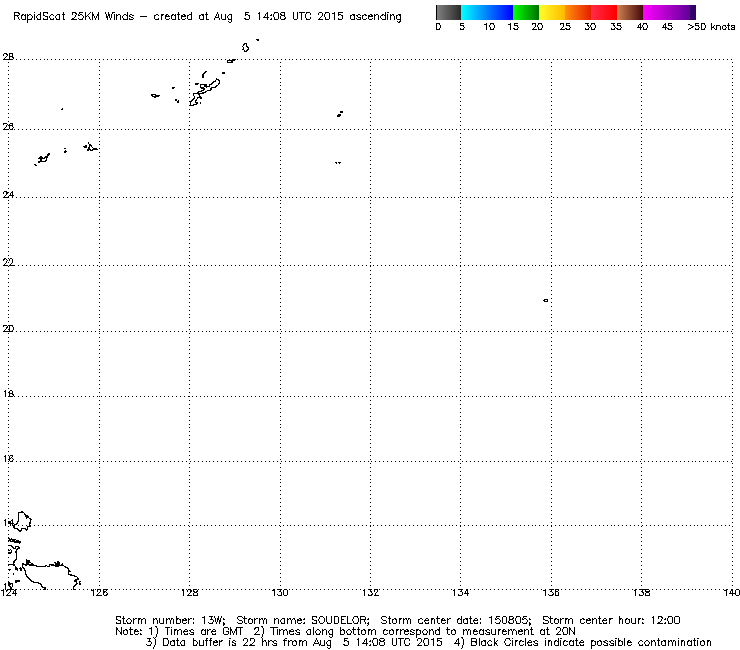Screen dimensions: 740x650
Task: Click the longitude label 134
Action: coord(461,592)
